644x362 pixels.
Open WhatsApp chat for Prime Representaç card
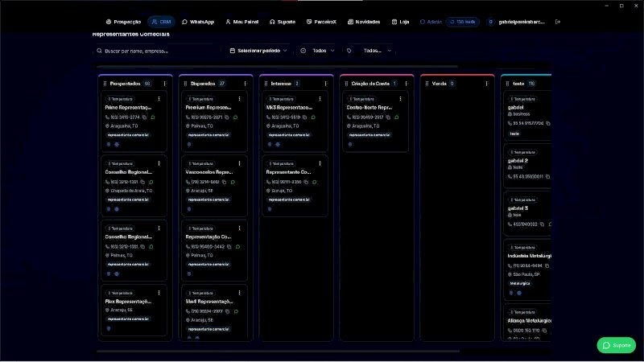click(x=153, y=117)
